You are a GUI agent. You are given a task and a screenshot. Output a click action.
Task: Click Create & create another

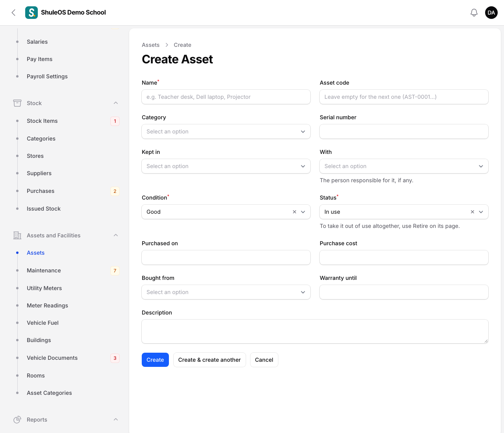tap(209, 360)
